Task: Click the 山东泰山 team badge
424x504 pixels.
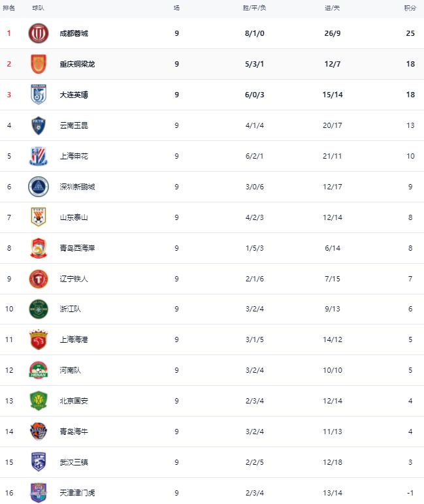Action: point(39,217)
